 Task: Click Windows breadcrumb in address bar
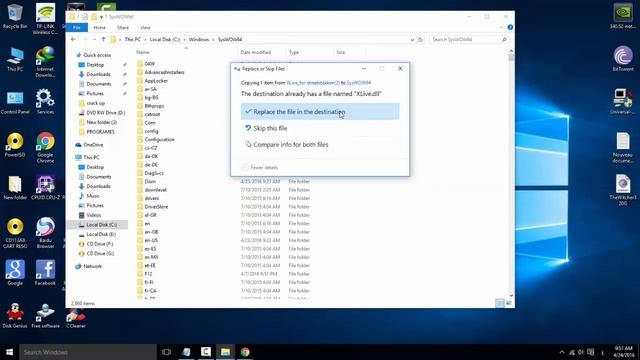(x=199, y=40)
